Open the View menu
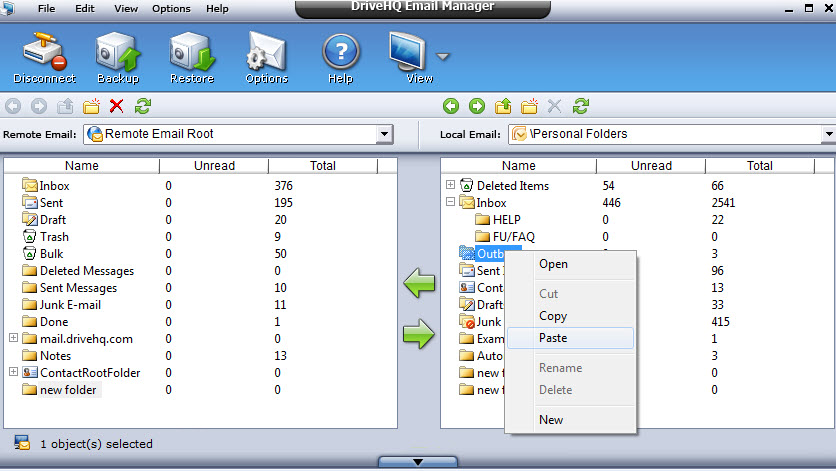This screenshot has width=836, height=471. (126, 9)
